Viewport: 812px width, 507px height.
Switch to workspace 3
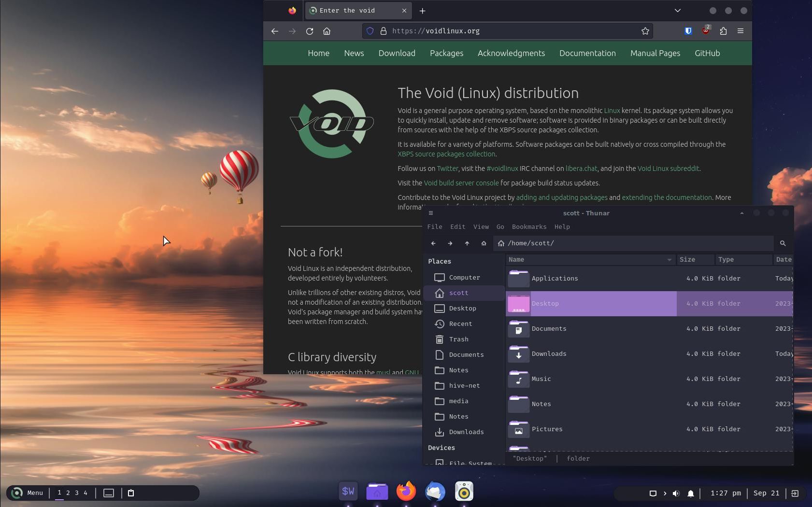(x=77, y=493)
